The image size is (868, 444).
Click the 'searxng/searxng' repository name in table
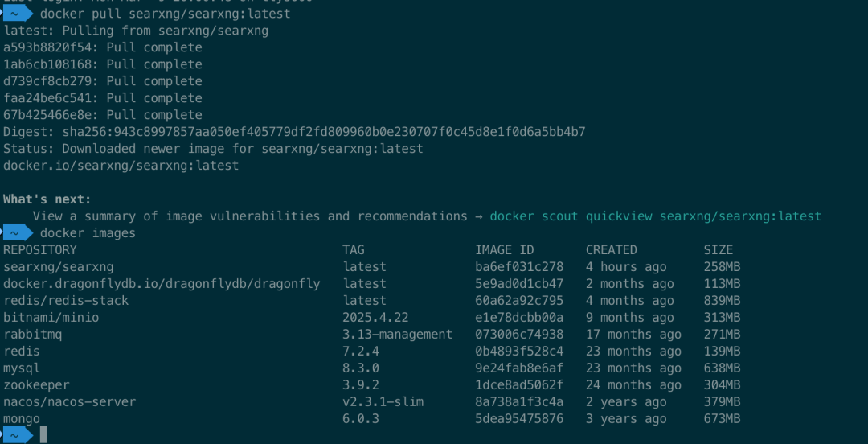(x=58, y=267)
